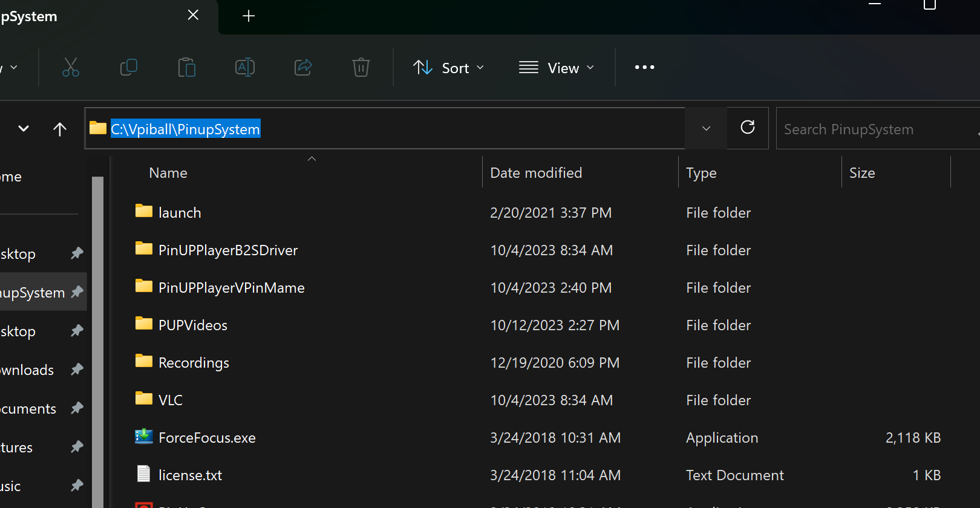Click the pin icon beside Downloads
The image size is (980, 508).
pos(77,369)
